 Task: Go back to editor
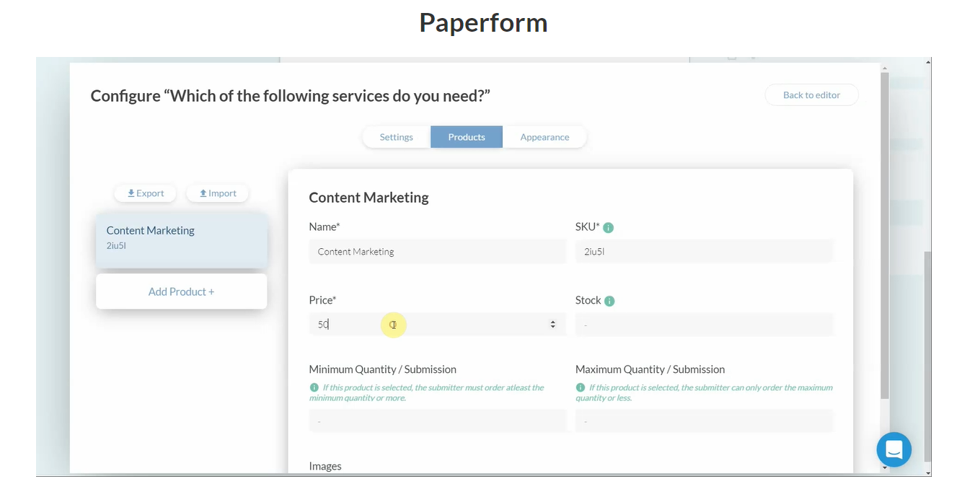(811, 94)
